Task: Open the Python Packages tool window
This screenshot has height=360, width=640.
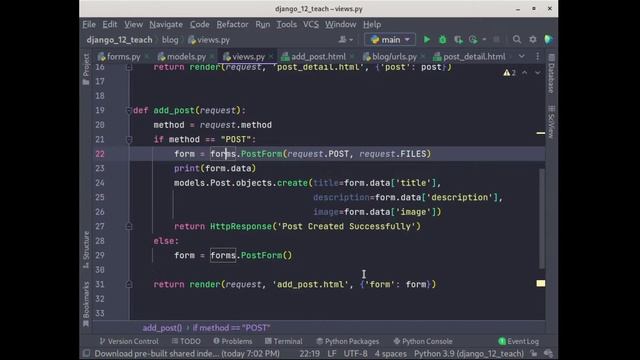Action: pos(348,341)
